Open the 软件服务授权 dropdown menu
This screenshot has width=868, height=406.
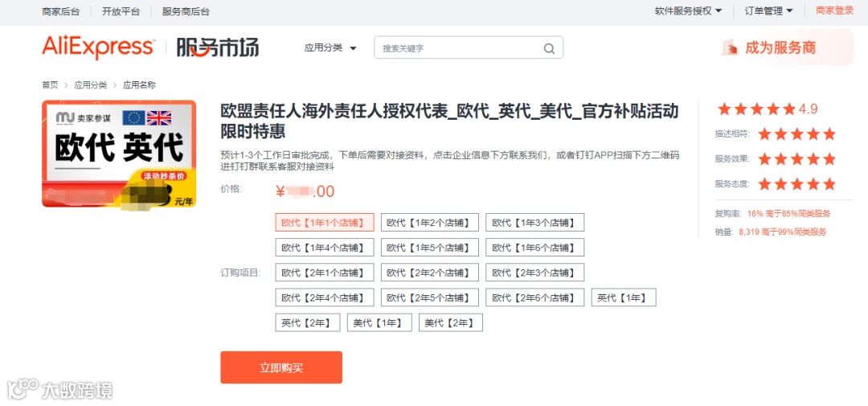[688, 10]
